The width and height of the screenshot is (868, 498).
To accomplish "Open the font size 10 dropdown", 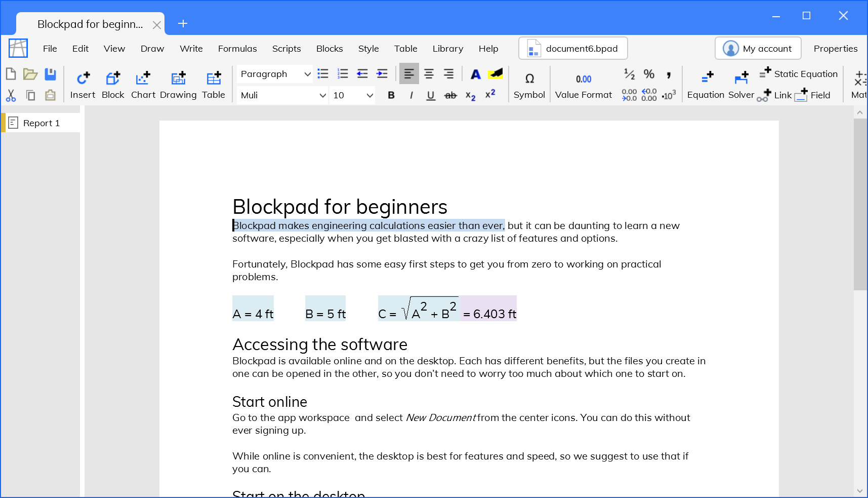I will coord(352,95).
